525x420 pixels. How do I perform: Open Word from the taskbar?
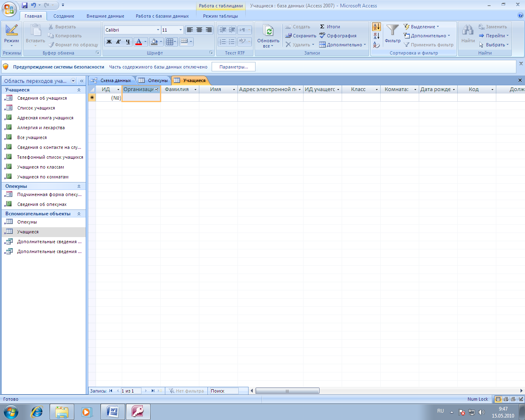tap(112, 412)
